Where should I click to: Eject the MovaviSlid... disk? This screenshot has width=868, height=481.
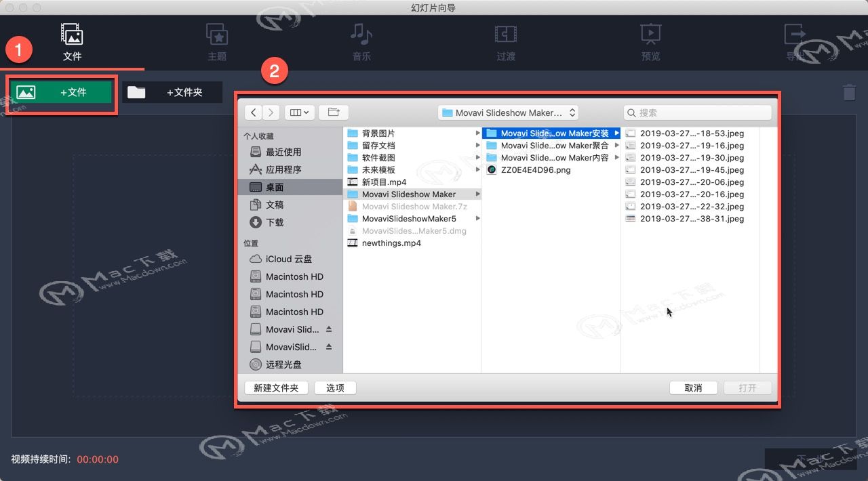click(x=329, y=347)
